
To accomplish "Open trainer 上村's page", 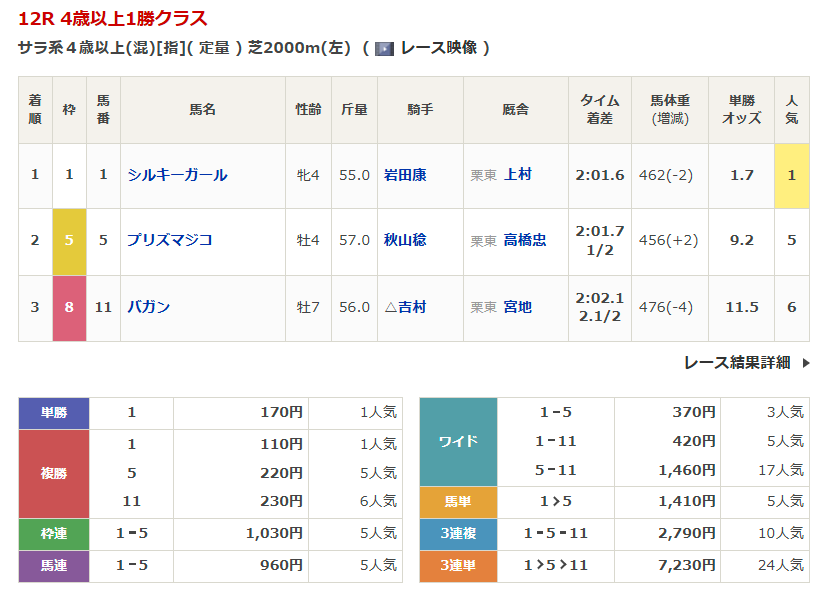I will [518, 175].
